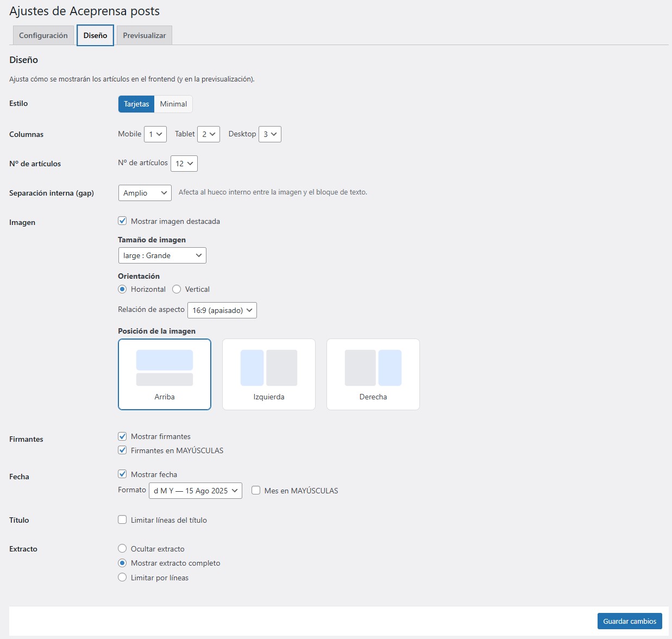
Task: Open the Tamaño de imagen dropdown
Action: [x=162, y=255]
